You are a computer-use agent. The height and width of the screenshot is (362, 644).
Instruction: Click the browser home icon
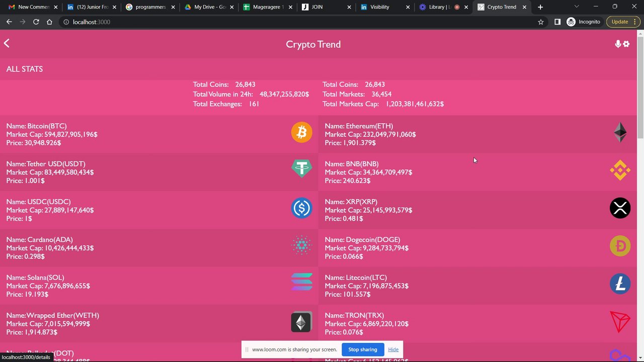[49, 22]
